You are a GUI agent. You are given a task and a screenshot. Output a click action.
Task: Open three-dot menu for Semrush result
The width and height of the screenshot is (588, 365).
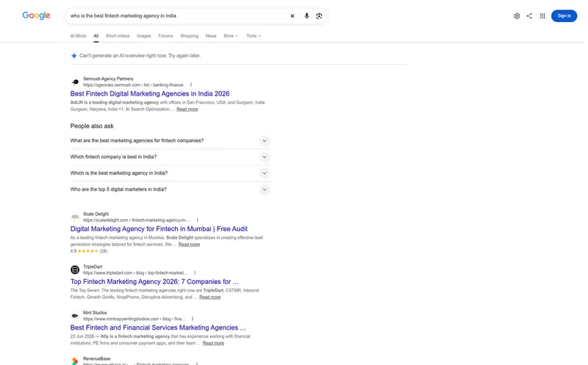point(191,85)
